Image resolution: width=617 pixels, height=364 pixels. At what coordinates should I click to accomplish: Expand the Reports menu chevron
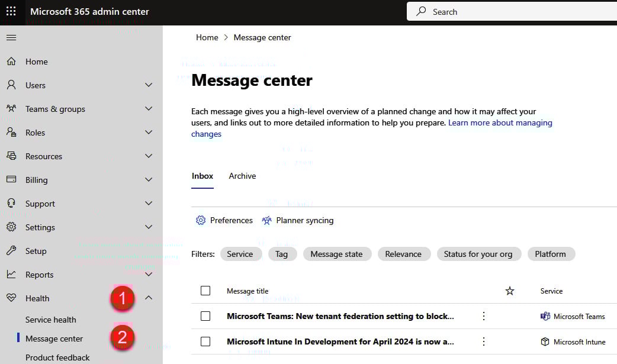[x=149, y=274]
